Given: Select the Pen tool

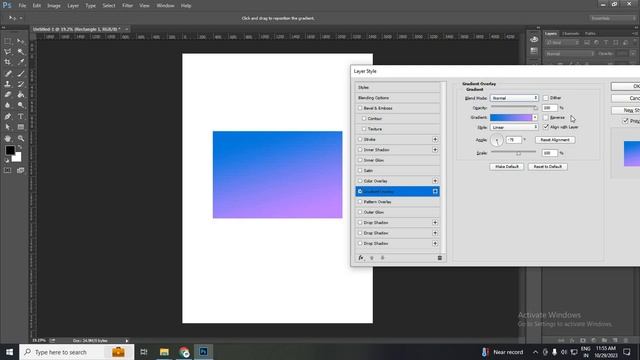Looking at the screenshot, I should click(8, 117).
